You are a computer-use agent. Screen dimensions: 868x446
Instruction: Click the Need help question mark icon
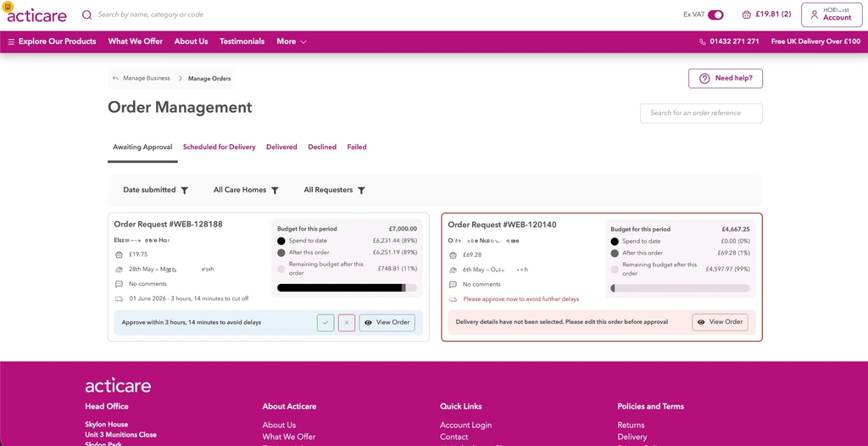704,79
